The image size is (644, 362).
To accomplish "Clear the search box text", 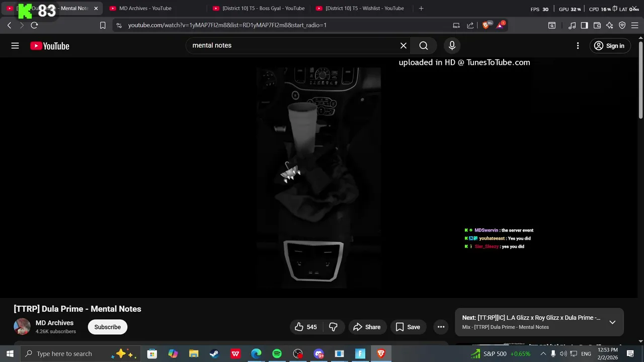I will [403, 46].
